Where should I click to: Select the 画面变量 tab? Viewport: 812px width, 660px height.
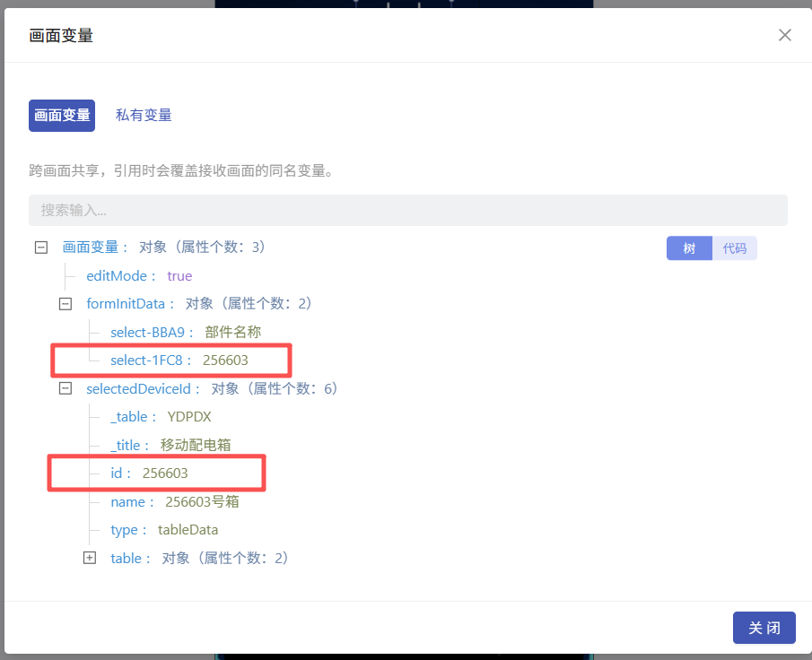[62, 115]
